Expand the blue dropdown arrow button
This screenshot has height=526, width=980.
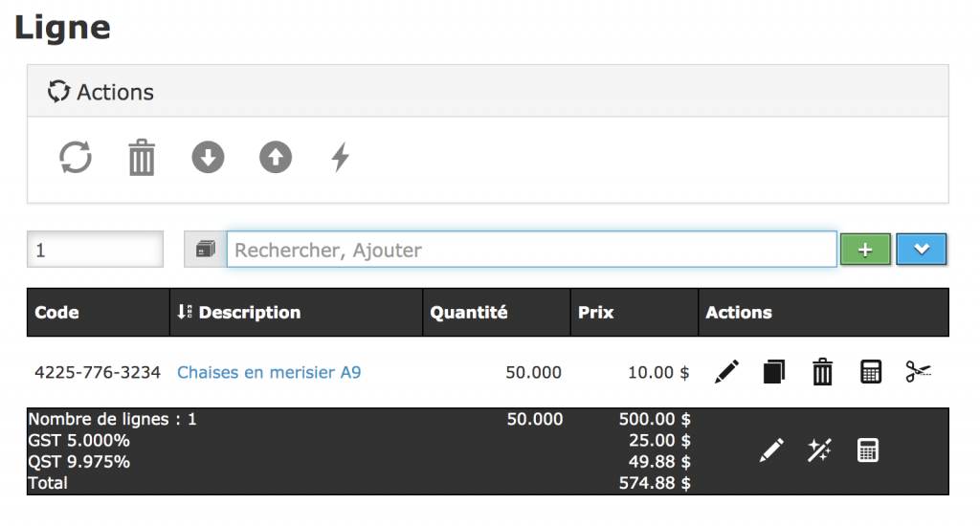coord(922,250)
